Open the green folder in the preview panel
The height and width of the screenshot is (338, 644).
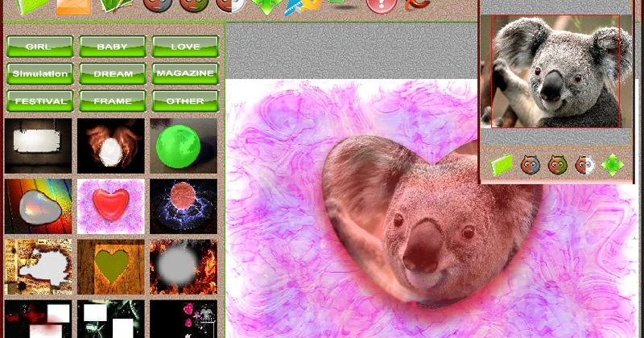(502, 165)
